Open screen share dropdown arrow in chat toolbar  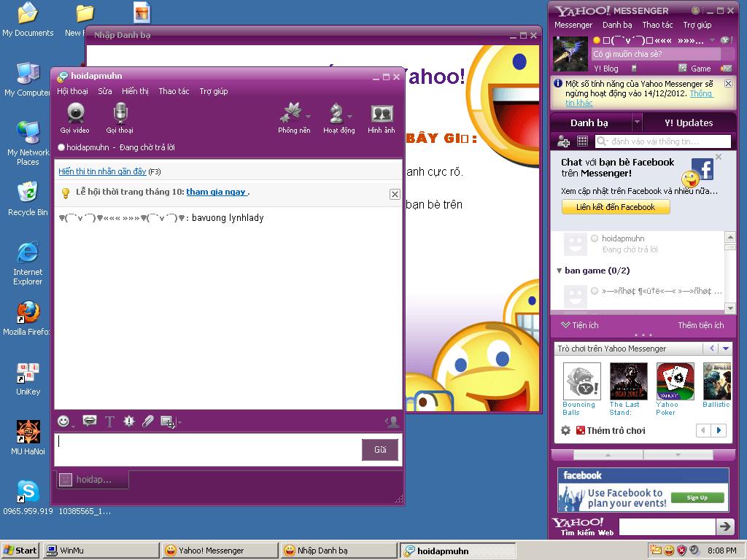(x=179, y=422)
